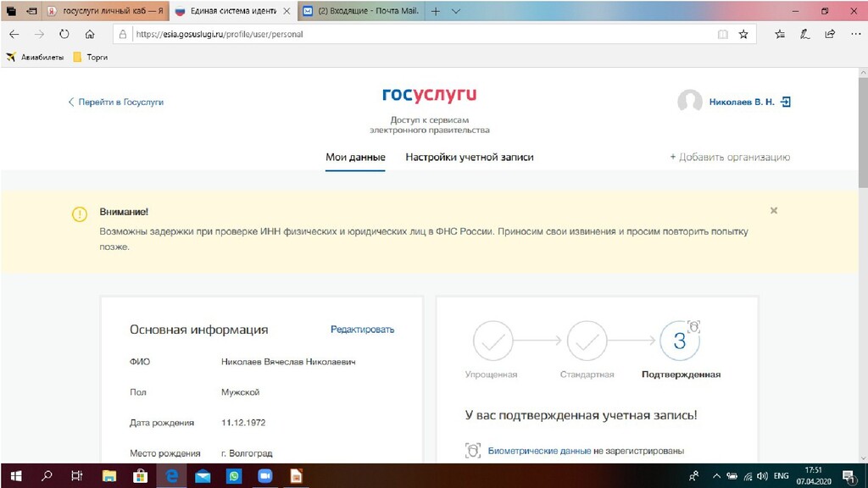Open Авиабилеты bookmark

click(x=34, y=57)
